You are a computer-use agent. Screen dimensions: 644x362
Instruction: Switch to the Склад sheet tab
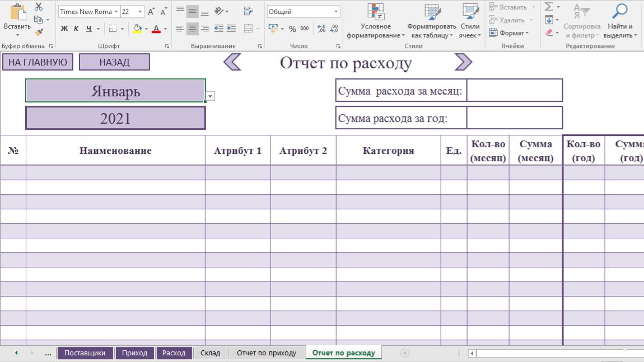[211, 353]
